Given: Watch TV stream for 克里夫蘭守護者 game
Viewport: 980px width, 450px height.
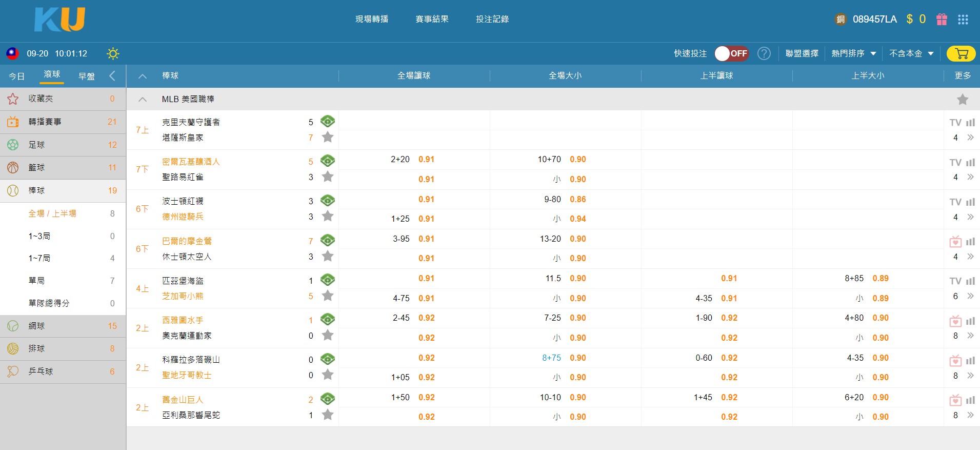Looking at the screenshot, I should click(x=955, y=123).
